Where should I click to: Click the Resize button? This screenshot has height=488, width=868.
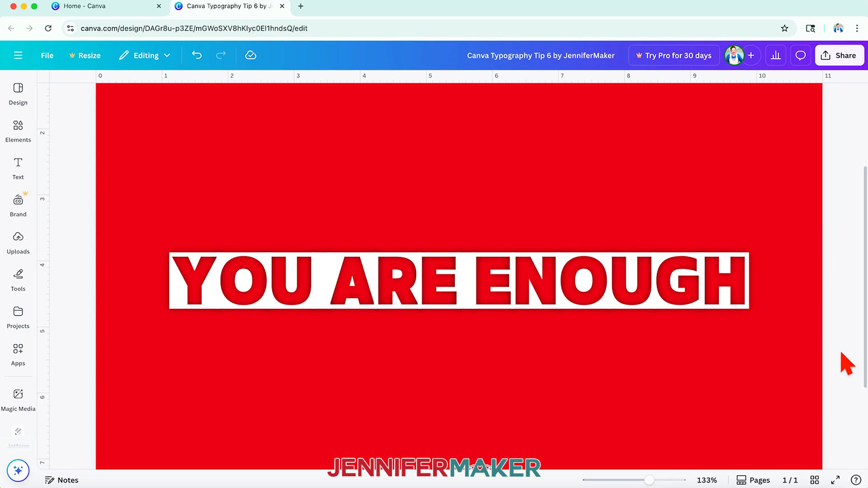tap(85, 55)
